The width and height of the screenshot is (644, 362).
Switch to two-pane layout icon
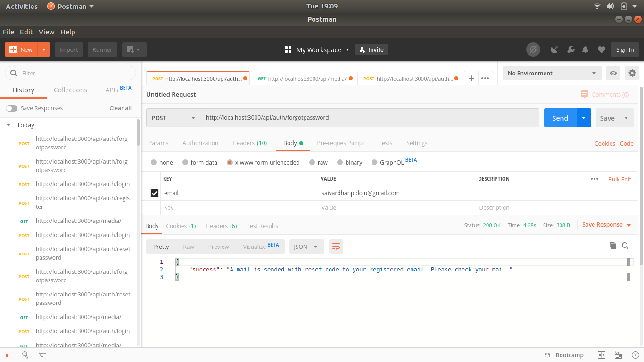coord(602,355)
